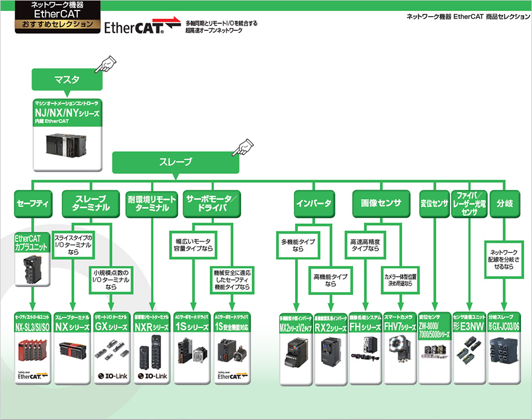Viewport: 532px width, 420px height.
Task: Click the カメラ一体型位置決め用途なら label
Action: 400,280
